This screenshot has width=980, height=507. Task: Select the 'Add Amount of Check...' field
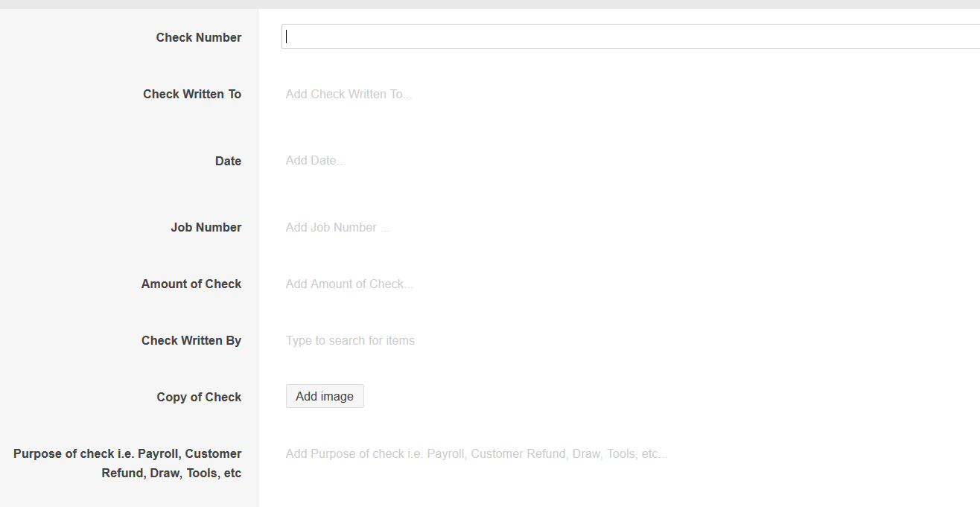click(349, 284)
